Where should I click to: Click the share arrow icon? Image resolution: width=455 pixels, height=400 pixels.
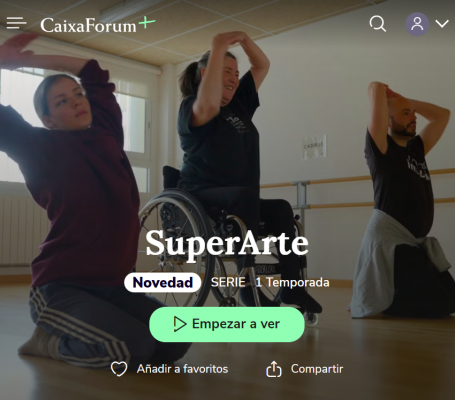(274, 369)
